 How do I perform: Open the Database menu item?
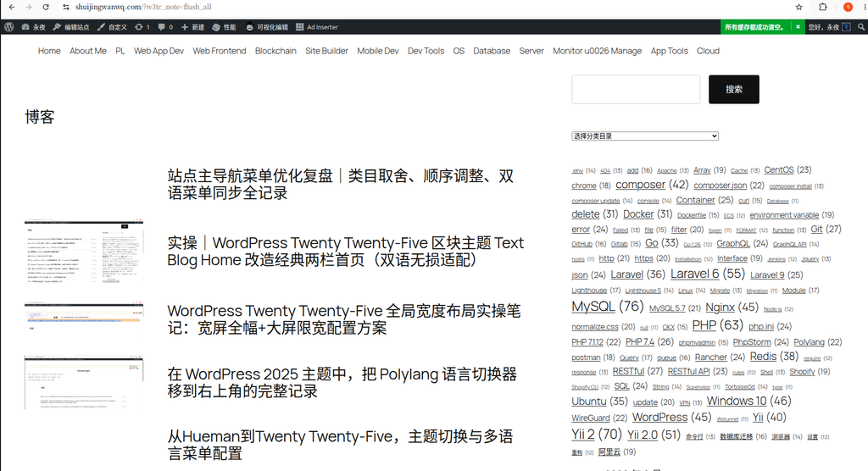pyautogui.click(x=492, y=51)
